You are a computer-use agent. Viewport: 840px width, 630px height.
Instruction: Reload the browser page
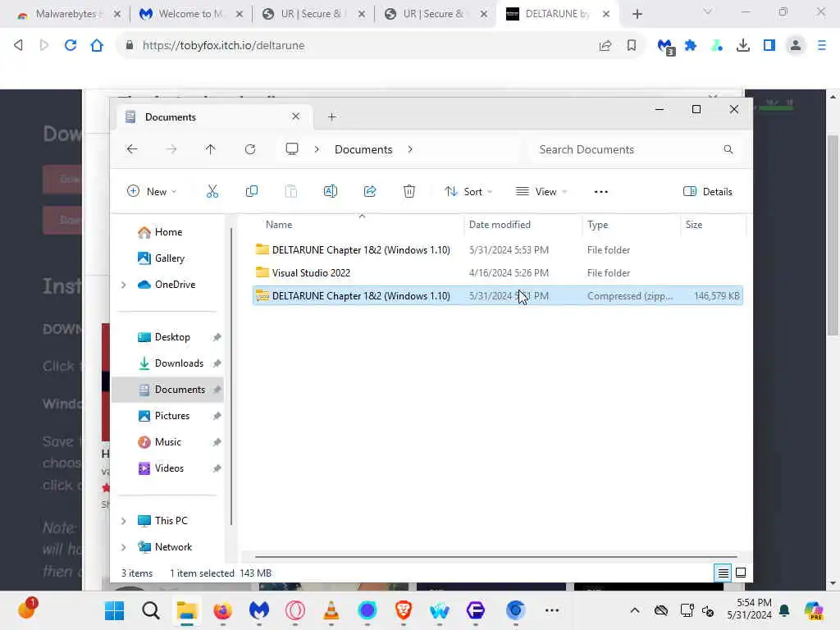[x=71, y=45]
